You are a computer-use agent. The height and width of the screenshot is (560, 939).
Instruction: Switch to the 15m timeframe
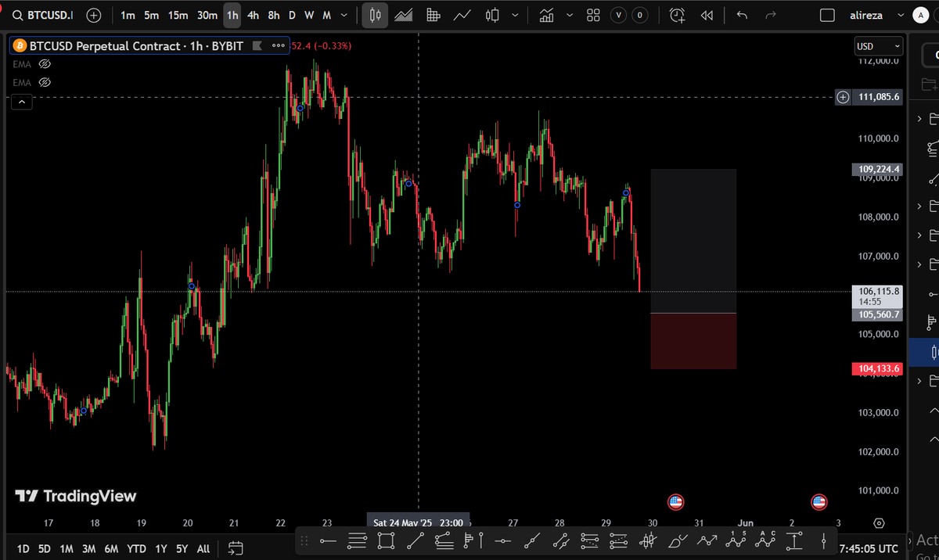point(178,16)
